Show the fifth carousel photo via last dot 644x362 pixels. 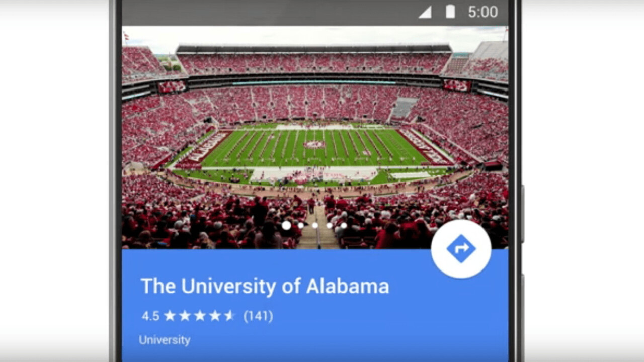tap(344, 225)
